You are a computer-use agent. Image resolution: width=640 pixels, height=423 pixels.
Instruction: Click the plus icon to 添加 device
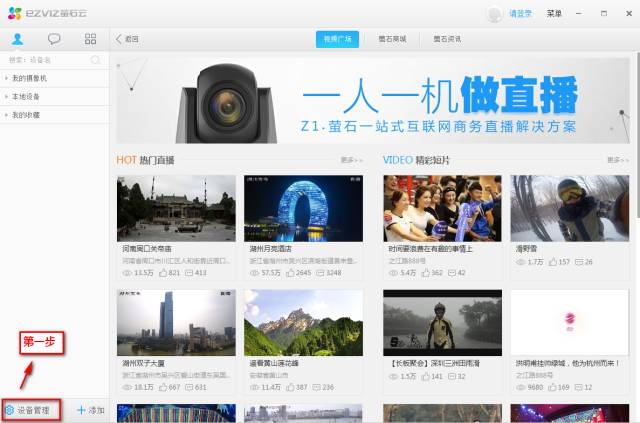pyautogui.click(x=81, y=410)
